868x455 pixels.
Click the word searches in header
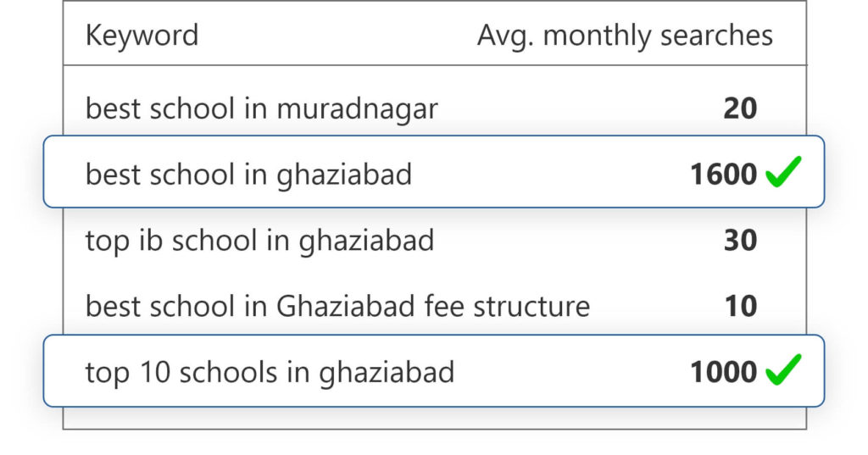717,36
